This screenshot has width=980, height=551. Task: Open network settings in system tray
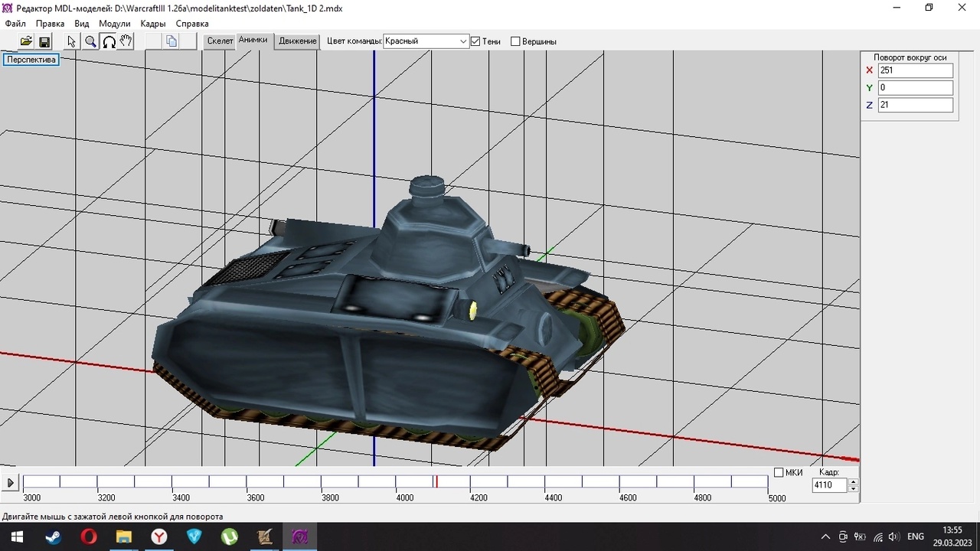point(877,536)
